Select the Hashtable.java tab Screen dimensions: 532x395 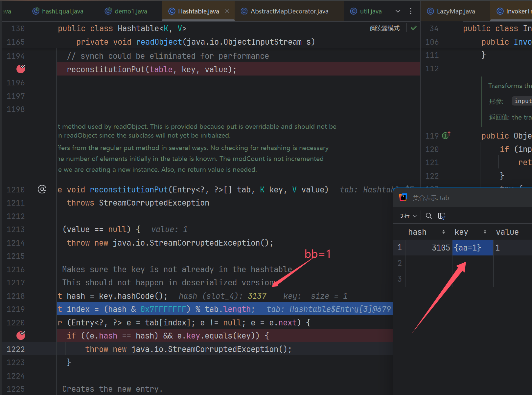pyautogui.click(x=198, y=11)
